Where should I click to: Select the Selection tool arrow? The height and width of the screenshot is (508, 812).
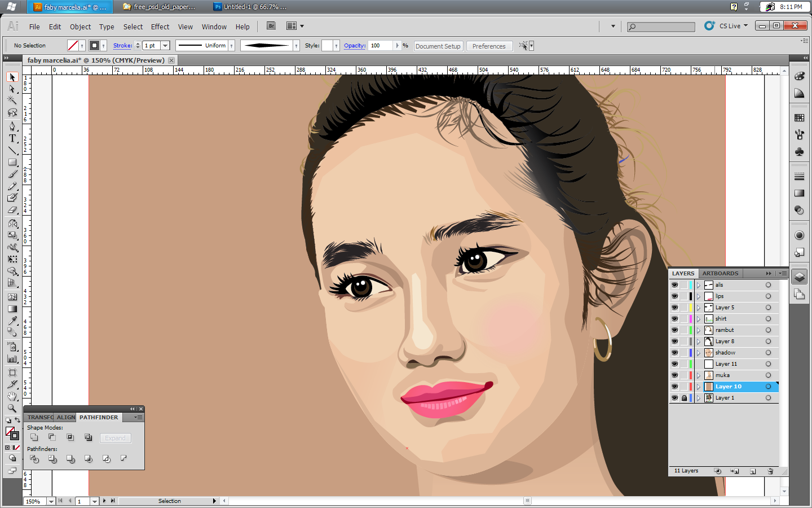point(12,77)
